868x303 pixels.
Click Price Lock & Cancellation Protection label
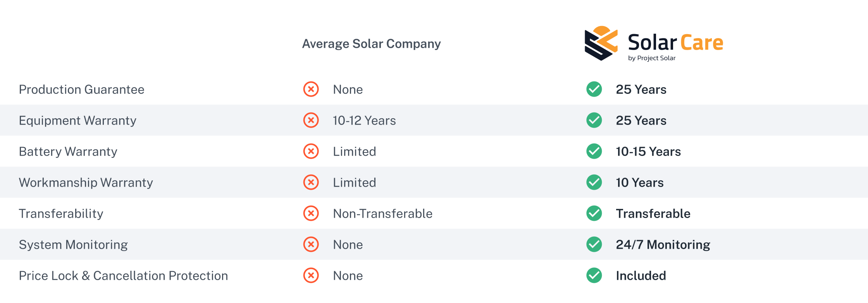tap(123, 276)
